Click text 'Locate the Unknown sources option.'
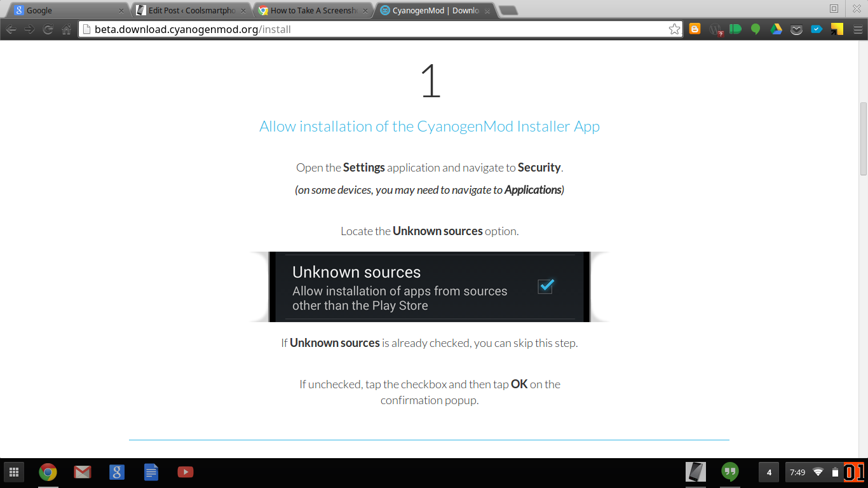Viewport: 868px width, 488px height. tap(430, 231)
